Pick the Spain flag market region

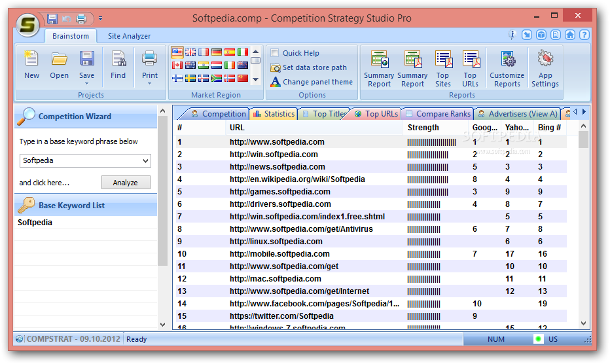[230, 52]
